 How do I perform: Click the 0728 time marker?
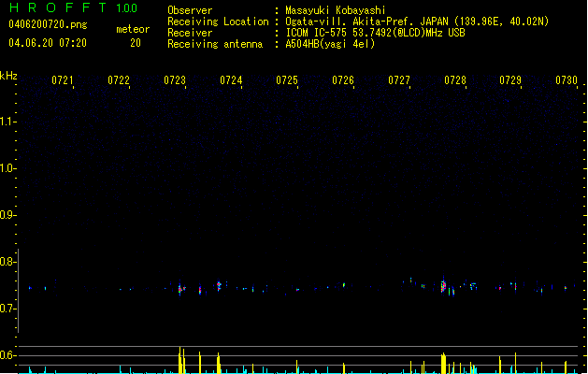tap(455, 80)
